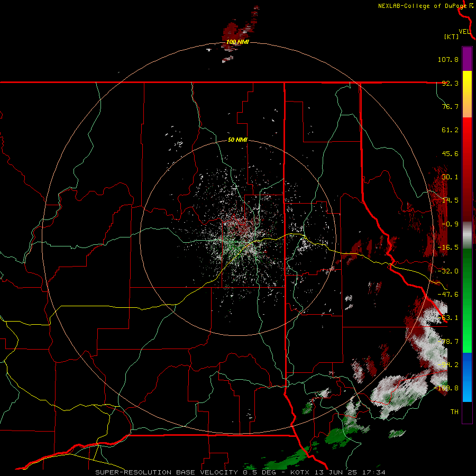Click the 14.5 velocity scale value
The height and width of the screenshot is (476, 476).
pos(450,200)
